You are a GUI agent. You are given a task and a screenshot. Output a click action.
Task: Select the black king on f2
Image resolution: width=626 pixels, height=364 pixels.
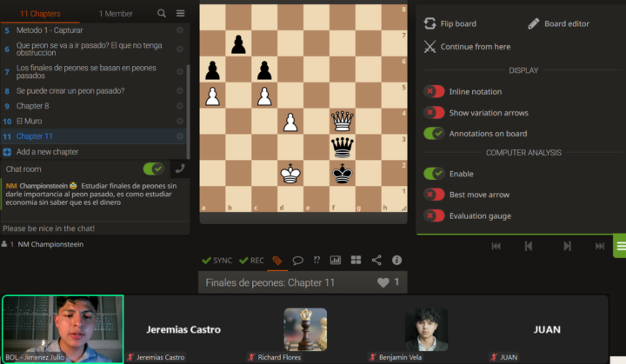pos(343,173)
